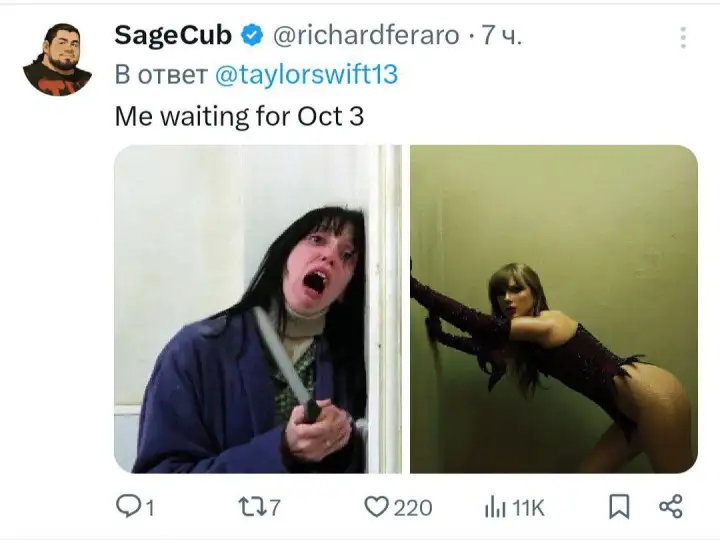Open the left image with knife
This screenshot has height=540, width=720.
click(258, 309)
